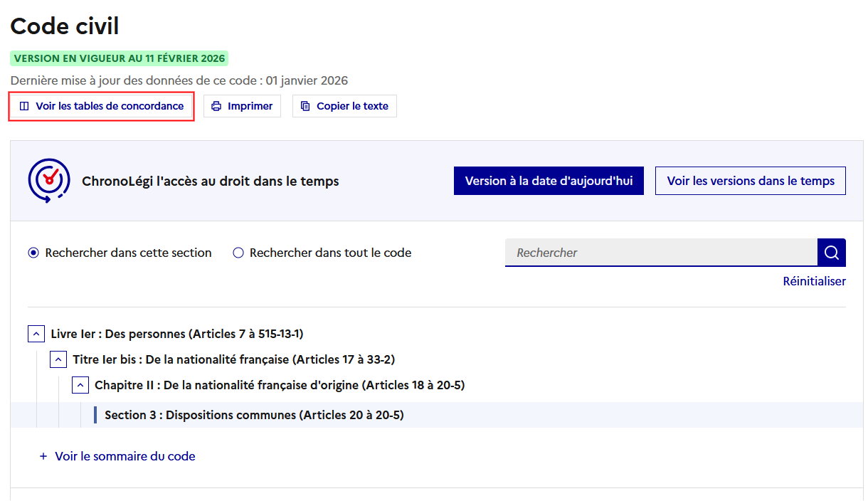
Task: Click the concordance tables book icon
Action: click(x=24, y=106)
